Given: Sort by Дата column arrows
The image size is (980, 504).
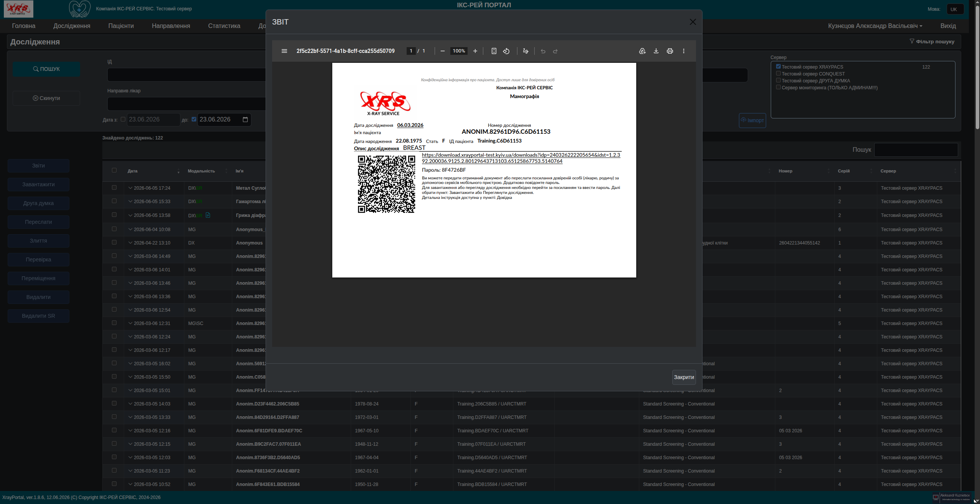Looking at the screenshot, I should (x=179, y=171).
